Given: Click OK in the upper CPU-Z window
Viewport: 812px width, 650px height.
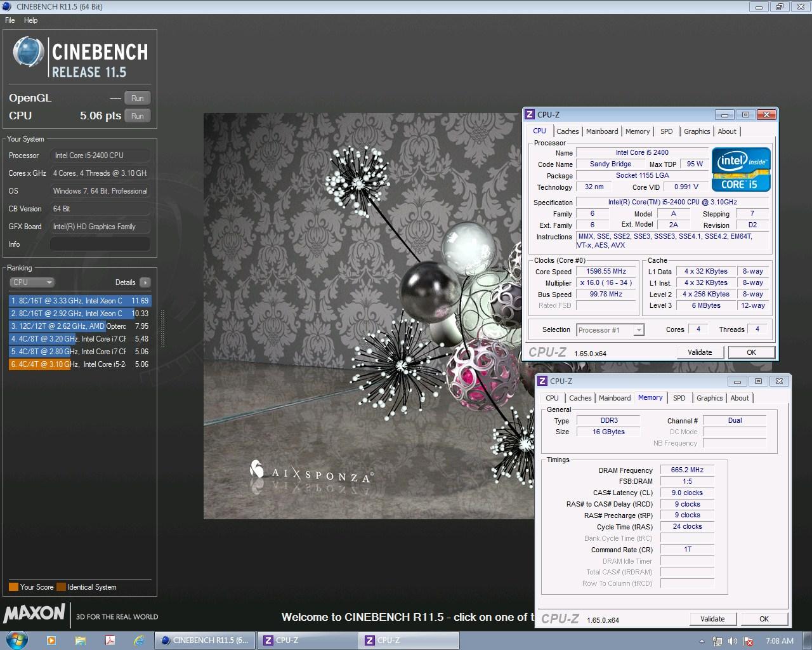Looking at the screenshot, I should point(751,352).
